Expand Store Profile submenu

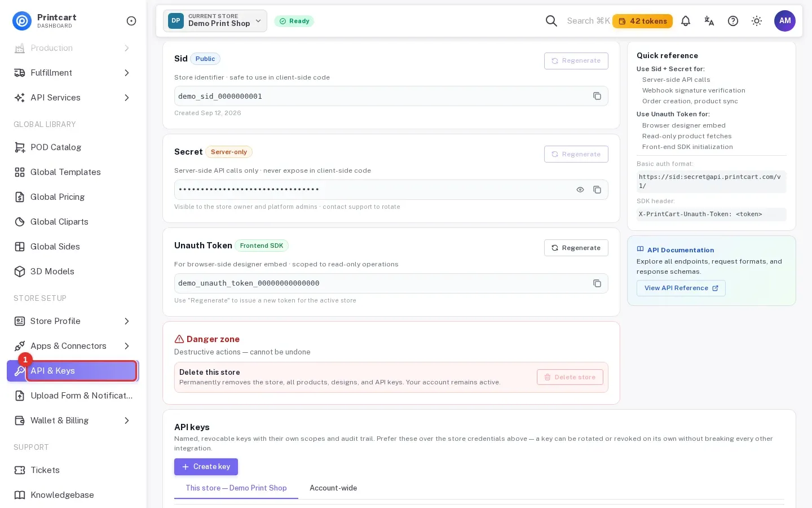72,321
